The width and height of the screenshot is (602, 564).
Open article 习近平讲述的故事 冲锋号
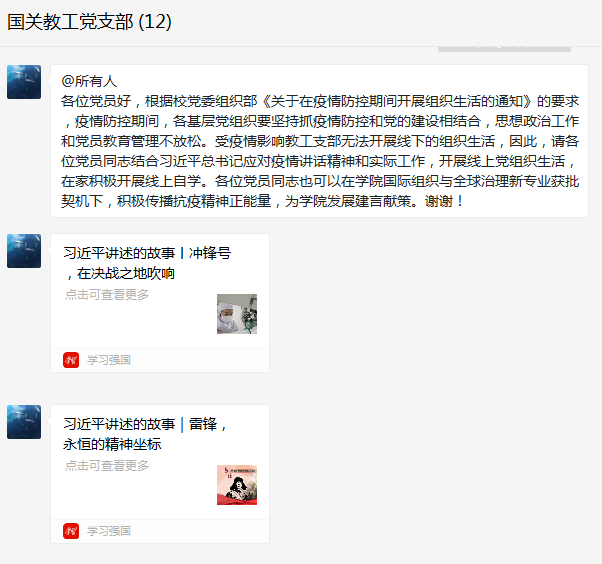(147, 263)
